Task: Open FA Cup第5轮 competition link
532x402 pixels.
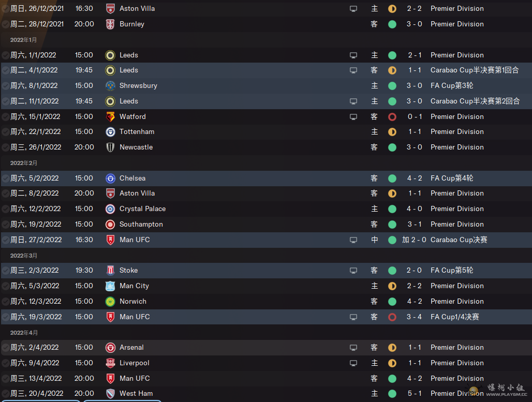Action: point(452,271)
